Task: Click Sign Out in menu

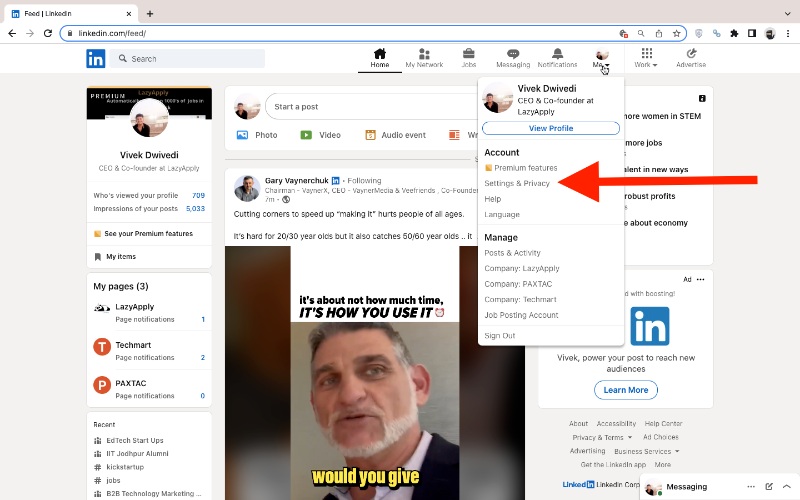Action: [x=500, y=336]
